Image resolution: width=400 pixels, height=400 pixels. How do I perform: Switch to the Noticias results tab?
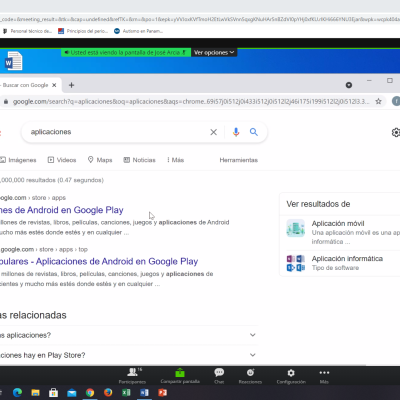pyautogui.click(x=139, y=160)
